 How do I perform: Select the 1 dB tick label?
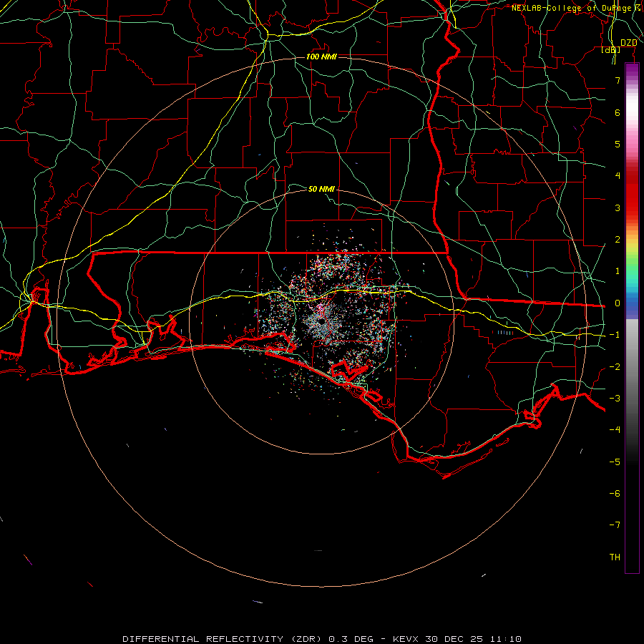click(x=618, y=271)
